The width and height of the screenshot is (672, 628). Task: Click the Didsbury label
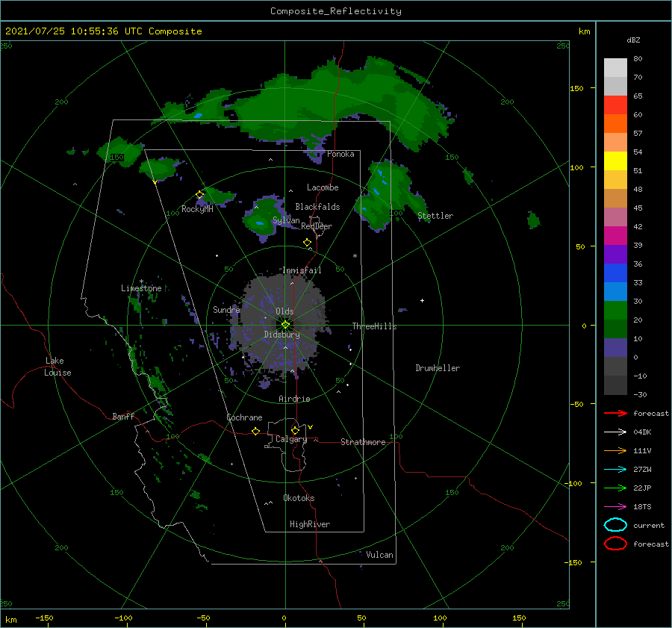(x=281, y=335)
